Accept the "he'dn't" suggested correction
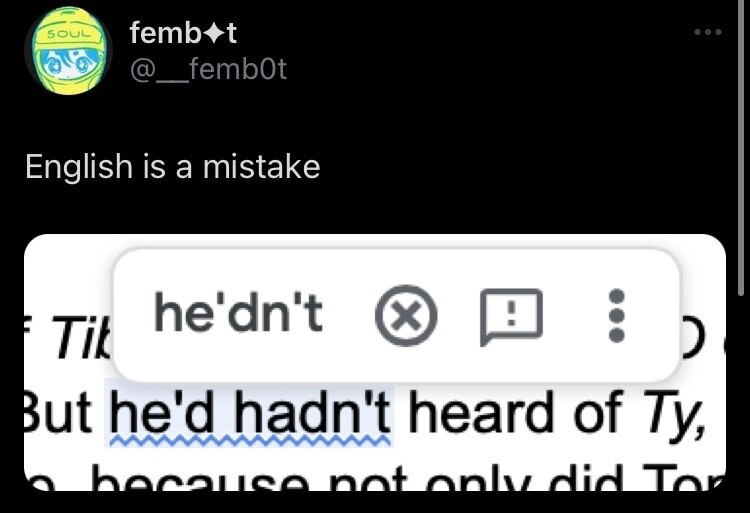750x513 pixels. point(238,316)
